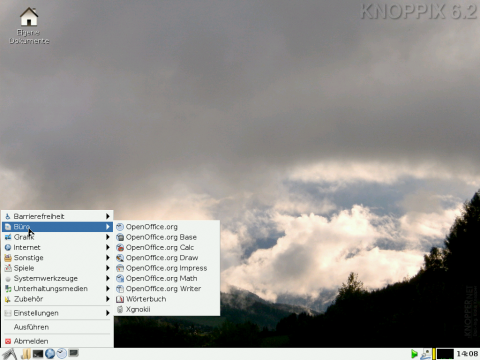The width and height of the screenshot is (480, 360).
Task: Launch OpenOffice.org Draw
Action: click(x=167, y=258)
